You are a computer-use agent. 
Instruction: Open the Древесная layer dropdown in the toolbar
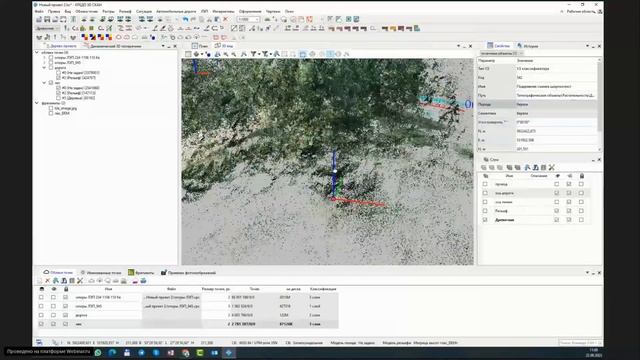tap(47, 28)
